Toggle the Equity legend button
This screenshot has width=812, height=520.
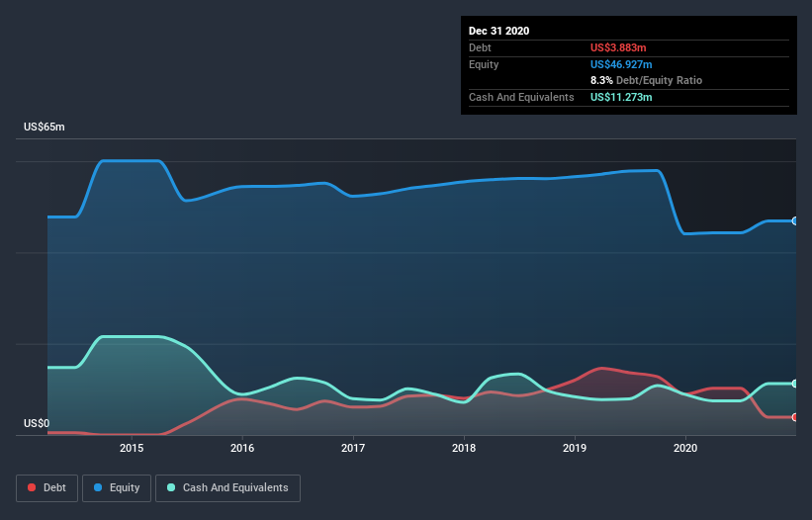pyautogui.click(x=117, y=488)
